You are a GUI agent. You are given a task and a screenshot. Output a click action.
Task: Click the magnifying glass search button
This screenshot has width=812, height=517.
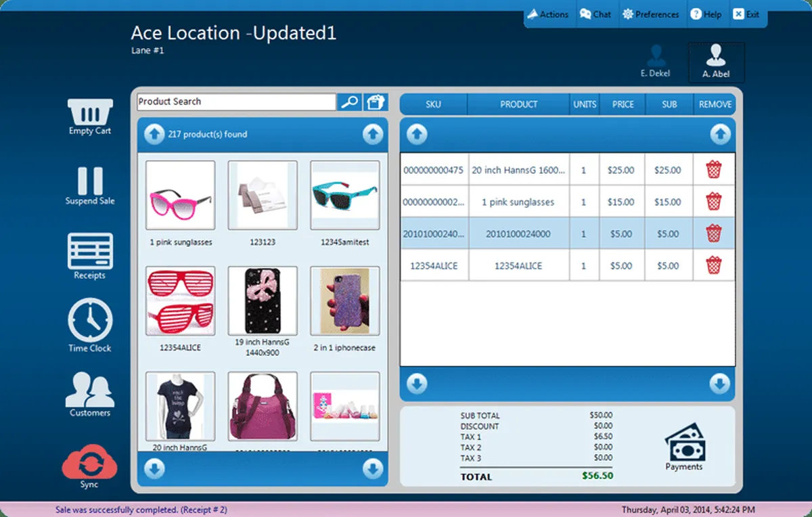click(349, 102)
